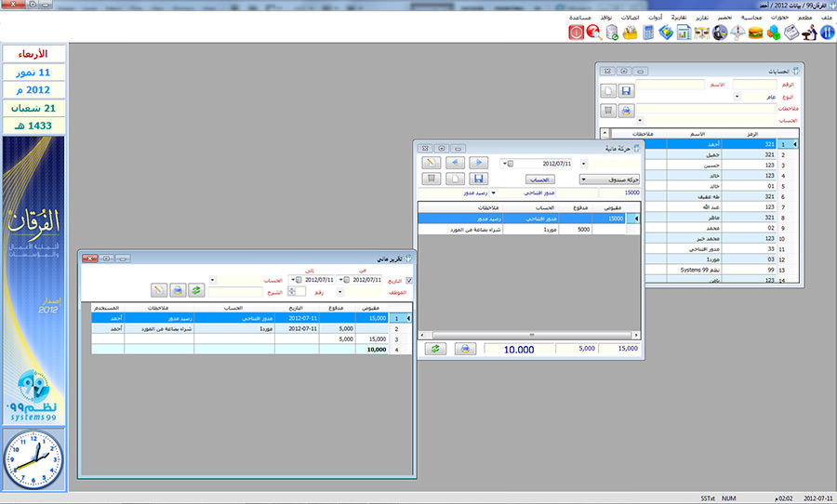
Task: Open the 'to' date picker in financial report
Action: click(297, 280)
